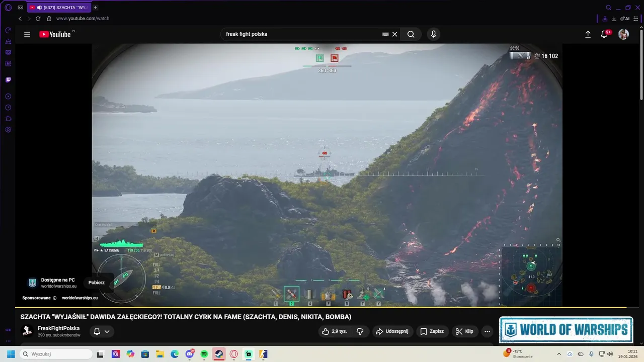This screenshot has height=362, width=644.
Task: Open on-screen keyboard in search box
Action: [385, 34]
